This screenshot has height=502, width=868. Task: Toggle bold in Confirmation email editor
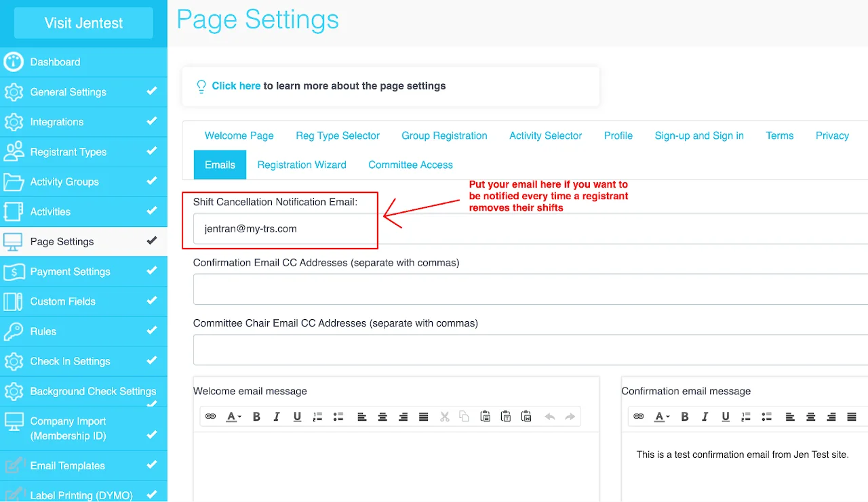coord(685,417)
